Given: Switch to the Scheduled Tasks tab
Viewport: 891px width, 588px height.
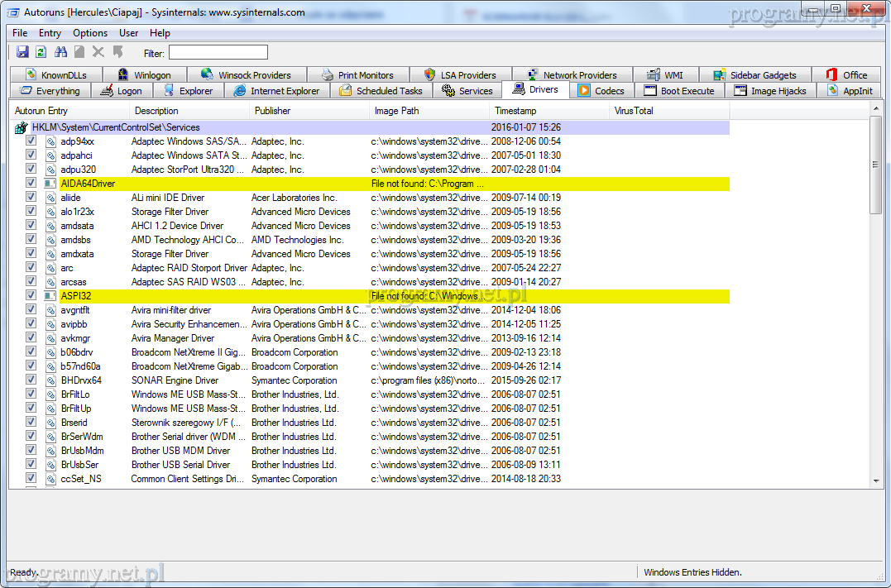Looking at the screenshot, I should pyautogui.click(x=381, y=91).
